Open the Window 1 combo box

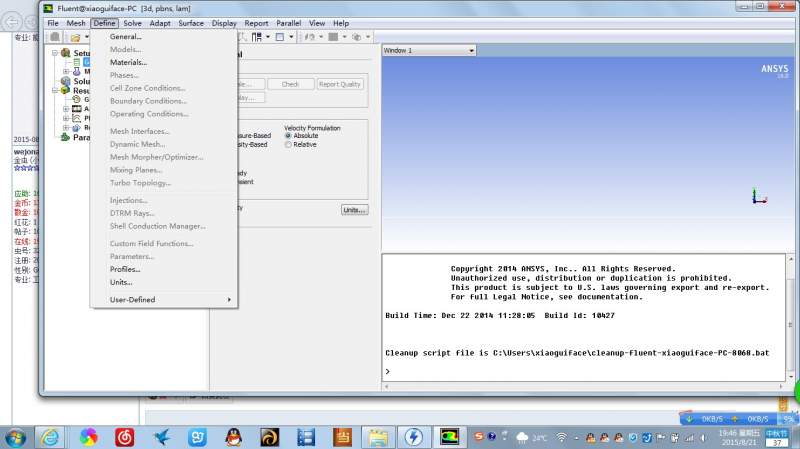[429, 51]
